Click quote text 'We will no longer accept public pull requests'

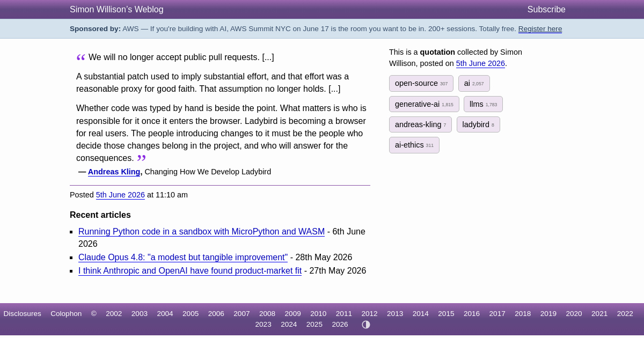174,57
